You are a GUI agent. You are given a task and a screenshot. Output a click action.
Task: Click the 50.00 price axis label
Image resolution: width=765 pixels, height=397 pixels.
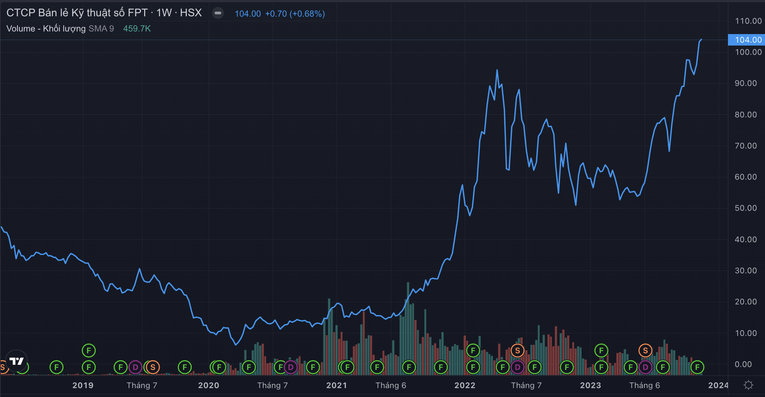click(746, 208)
